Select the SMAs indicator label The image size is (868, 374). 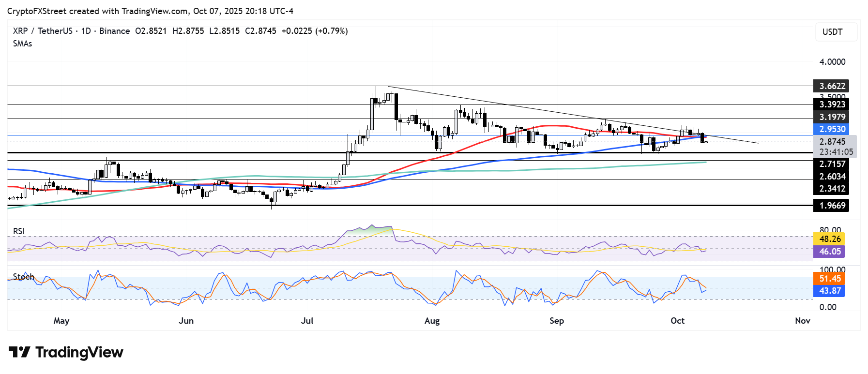click(x=22, y=44)
